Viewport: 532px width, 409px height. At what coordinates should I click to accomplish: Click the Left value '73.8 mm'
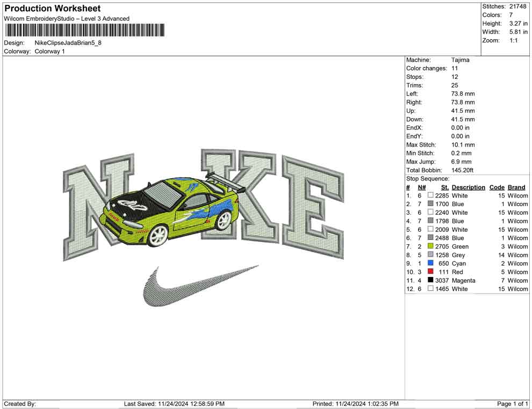pos(463,94)
